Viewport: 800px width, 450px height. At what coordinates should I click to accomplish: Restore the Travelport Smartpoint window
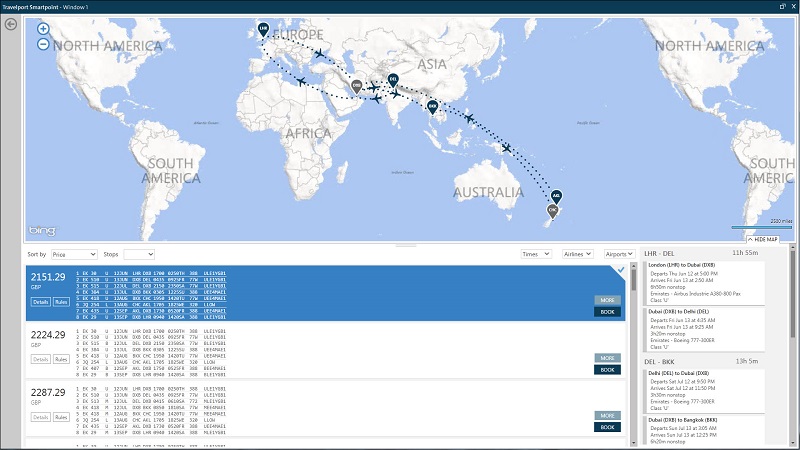click(x=783, y=6)
